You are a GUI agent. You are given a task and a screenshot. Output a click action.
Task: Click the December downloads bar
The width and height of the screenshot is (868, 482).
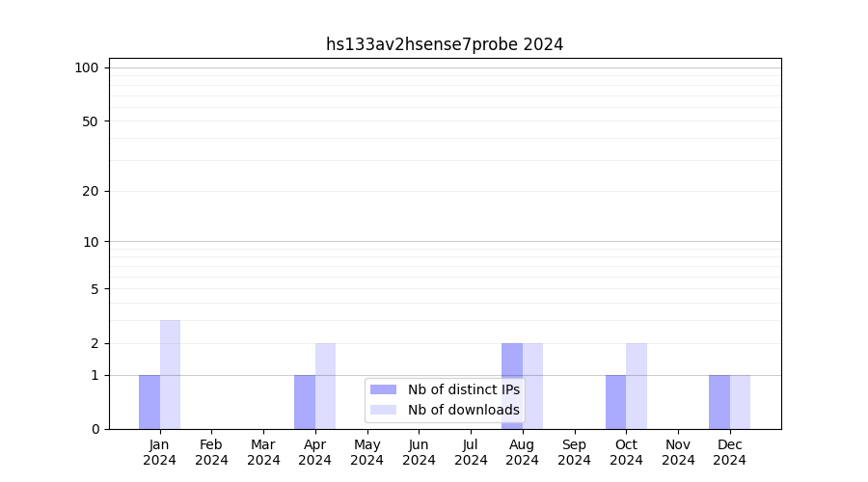click(740, 402)
